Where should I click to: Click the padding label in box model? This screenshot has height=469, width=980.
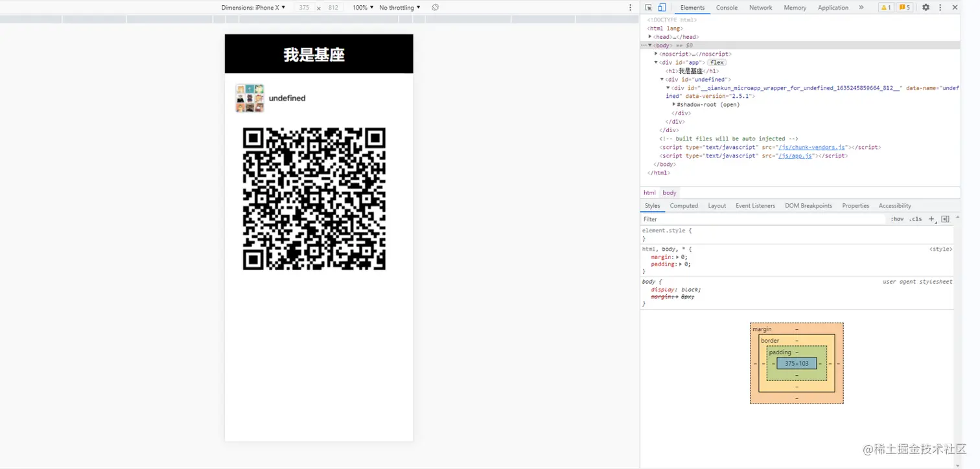780,352
